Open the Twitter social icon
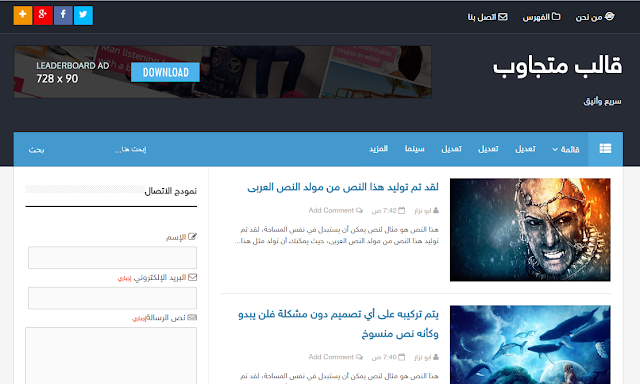Image resolution: width=640 pixels, height=384 pixels. coord(83,16)
